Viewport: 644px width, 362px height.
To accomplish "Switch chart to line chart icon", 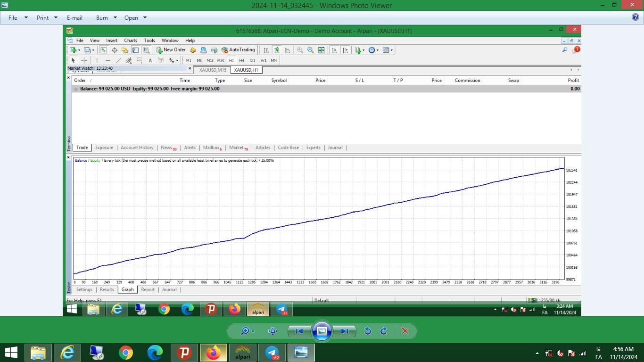I will [x=287, y=50].
